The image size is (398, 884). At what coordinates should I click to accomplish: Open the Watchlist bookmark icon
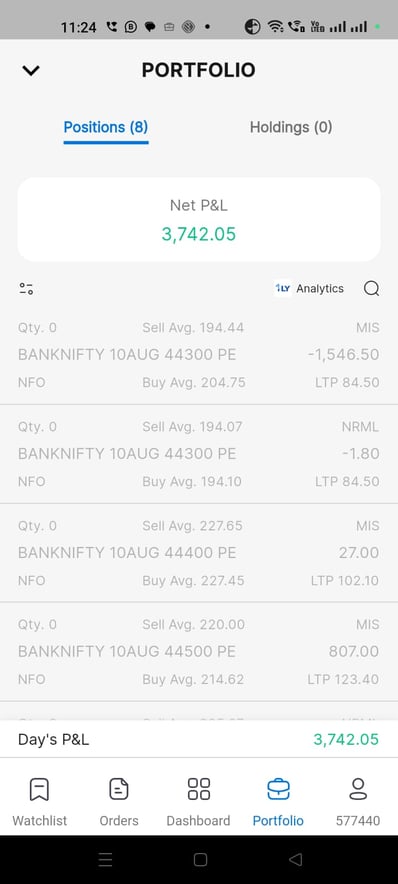39,789
